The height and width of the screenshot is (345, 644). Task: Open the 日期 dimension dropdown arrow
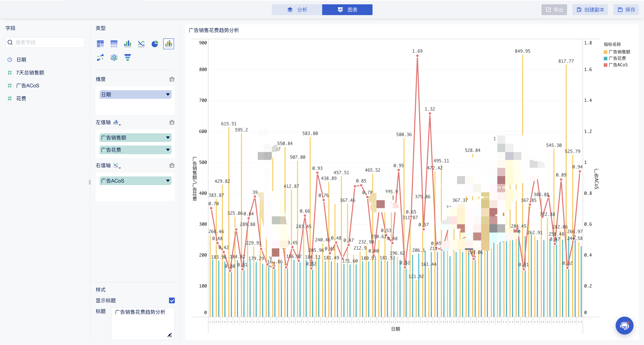[x=168, y=95]
